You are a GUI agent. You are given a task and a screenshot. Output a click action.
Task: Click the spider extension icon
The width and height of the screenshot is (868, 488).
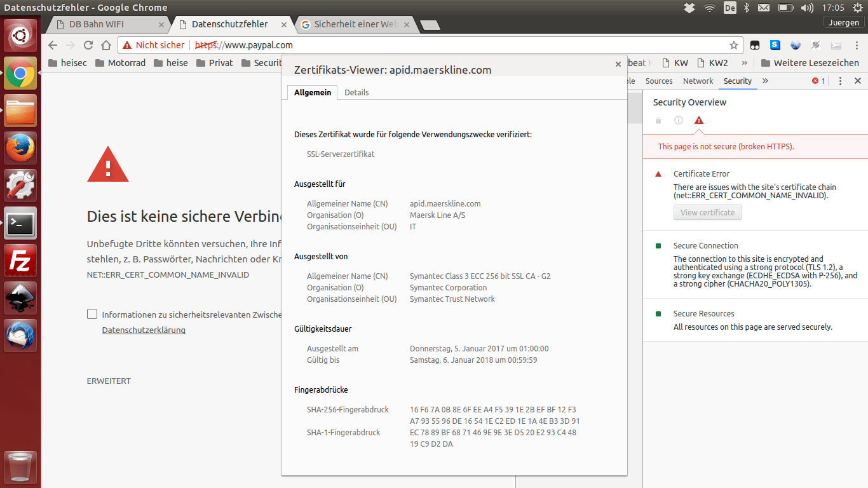pyautogui.click(x=816, y=45)
